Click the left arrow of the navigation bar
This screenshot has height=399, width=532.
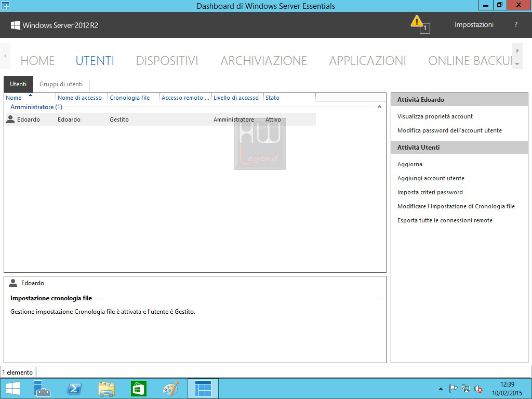(5, 56)
